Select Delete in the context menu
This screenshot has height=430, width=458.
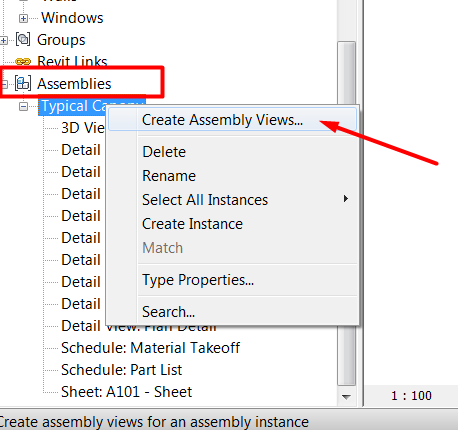164,152
